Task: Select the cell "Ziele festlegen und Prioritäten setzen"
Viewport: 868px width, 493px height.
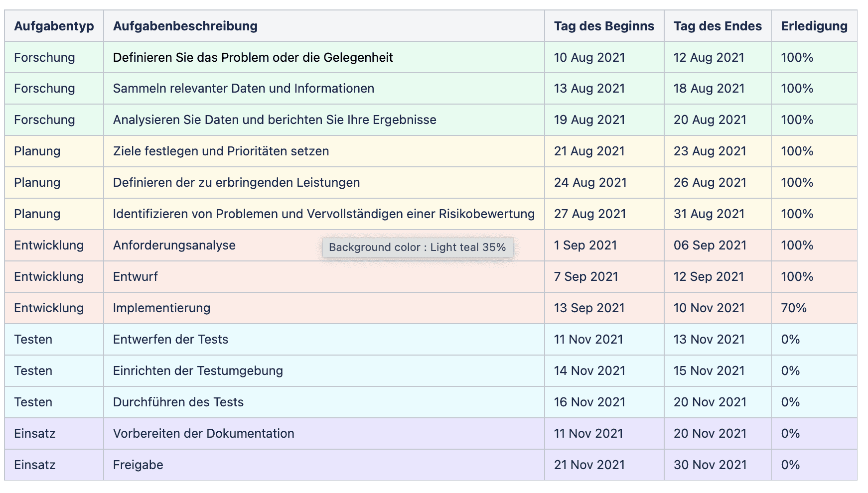Action: click(221, 151)
